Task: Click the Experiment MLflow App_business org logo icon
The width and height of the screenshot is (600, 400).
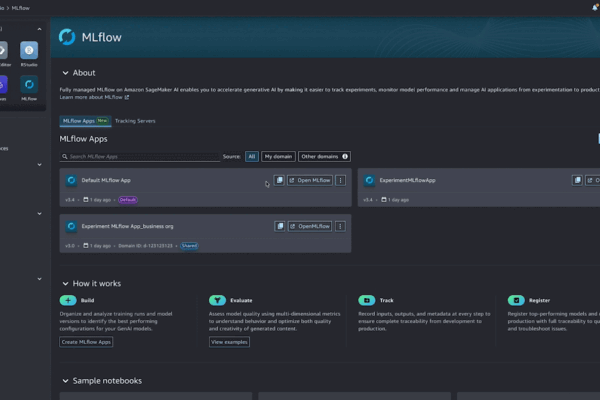Action: point(71,226)
